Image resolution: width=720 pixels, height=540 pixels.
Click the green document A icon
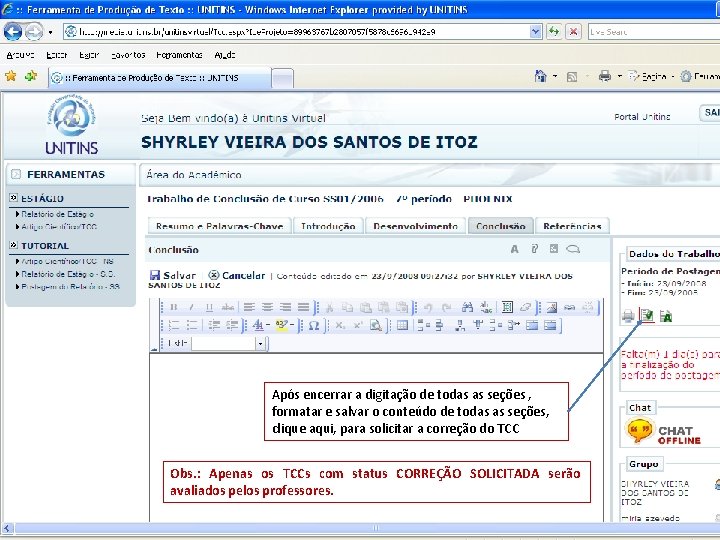666,316
